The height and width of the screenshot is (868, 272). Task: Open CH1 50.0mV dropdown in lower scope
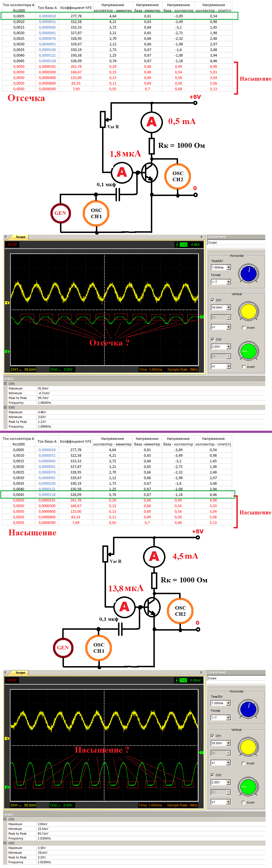coord(229,743)
